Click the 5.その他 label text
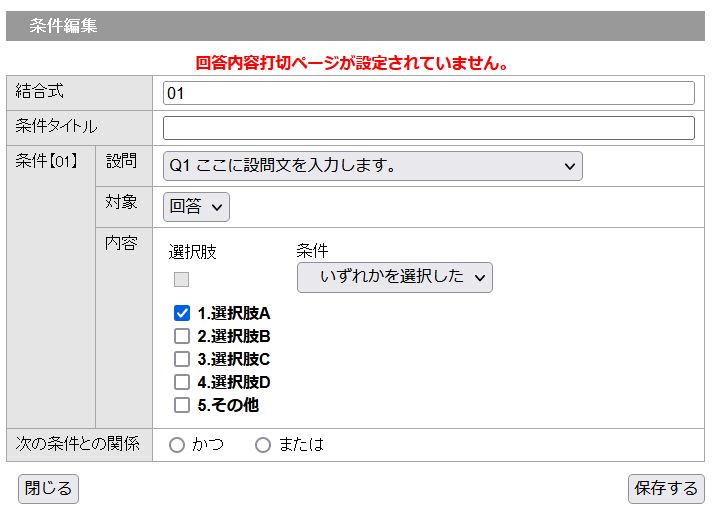Screen dimensions: 712x511 228,405
